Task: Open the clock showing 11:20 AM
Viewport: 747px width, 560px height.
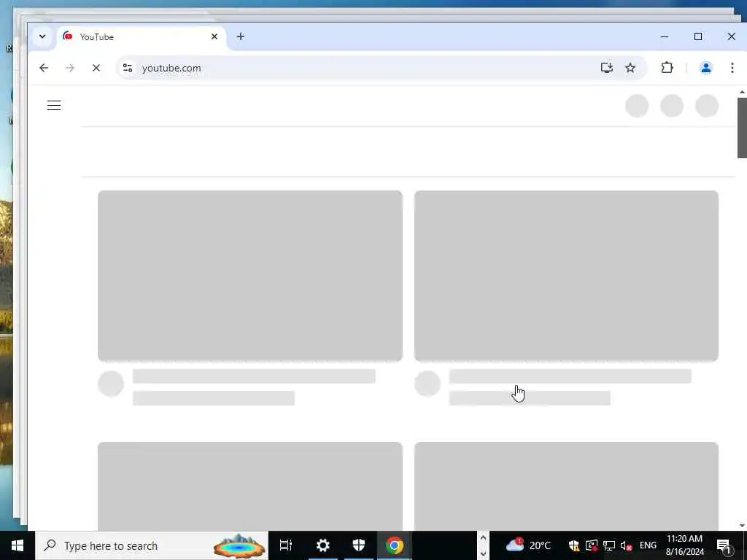Action: (x=684, y=545)
